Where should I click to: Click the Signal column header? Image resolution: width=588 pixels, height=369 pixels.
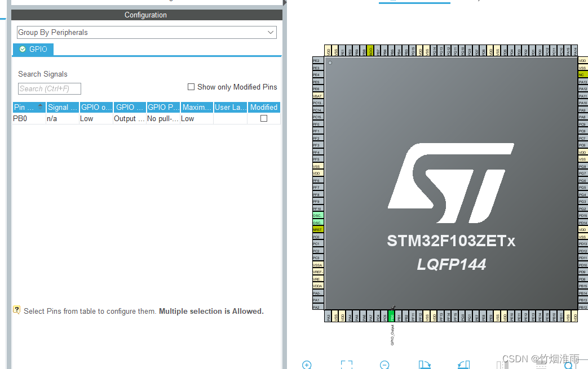click(x=62, y=107)
